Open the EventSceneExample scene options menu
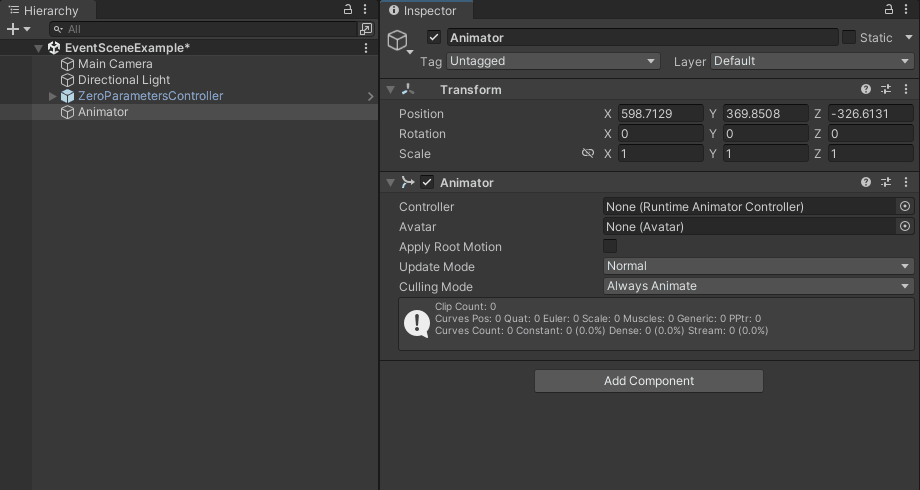The image size is (920, 490). 366,48
